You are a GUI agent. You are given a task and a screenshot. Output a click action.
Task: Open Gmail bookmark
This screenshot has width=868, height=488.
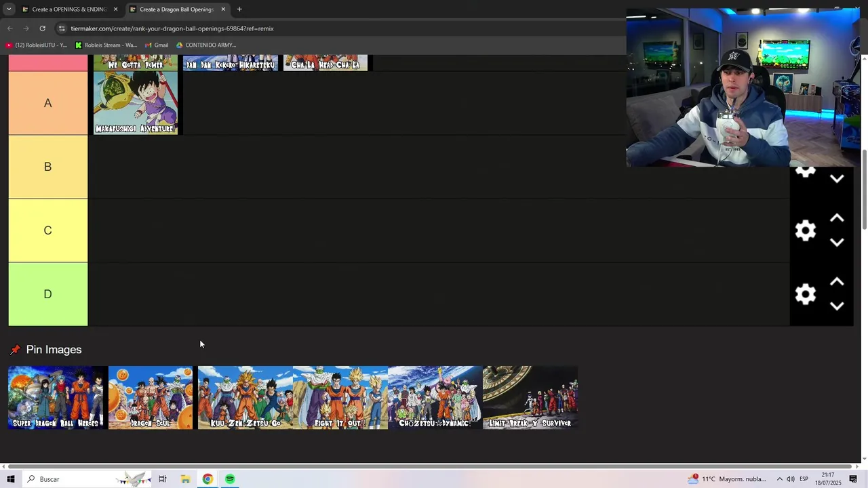pos(155,45)
